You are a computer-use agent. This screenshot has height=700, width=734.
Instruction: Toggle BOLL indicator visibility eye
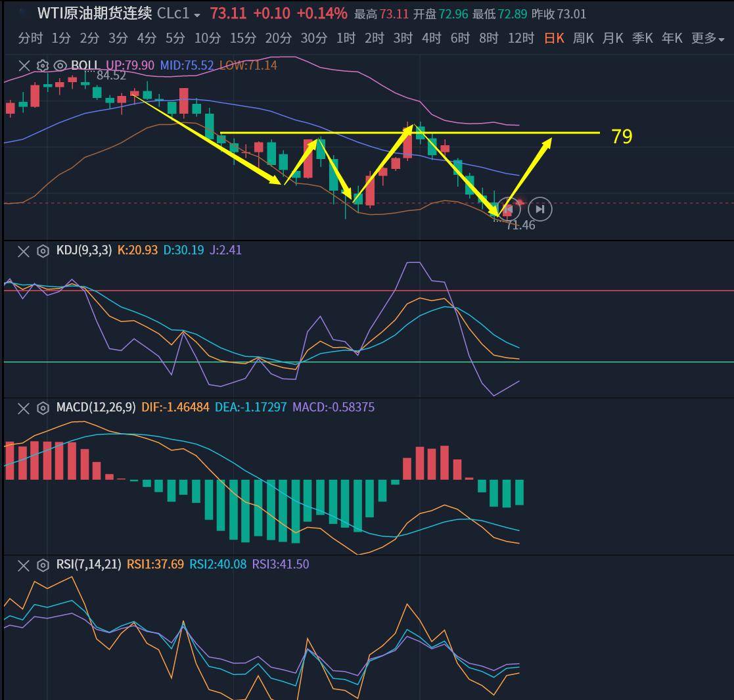(x=60, y=66)
